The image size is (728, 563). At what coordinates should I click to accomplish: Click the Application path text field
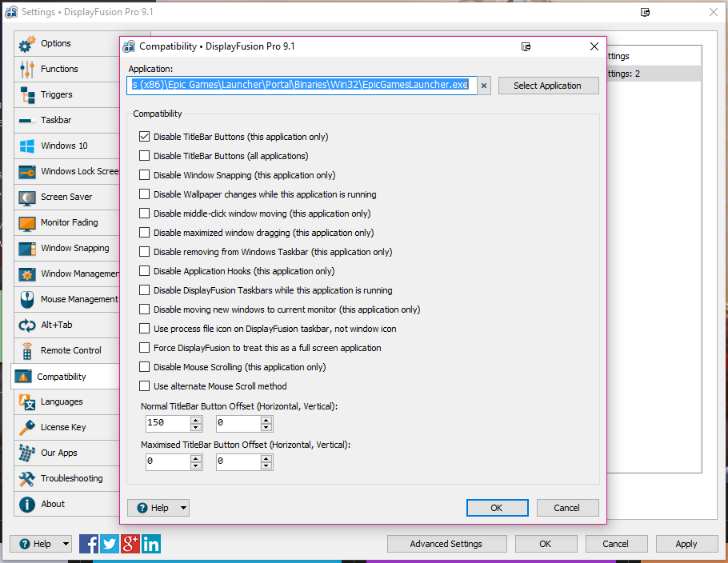[301, 86]
